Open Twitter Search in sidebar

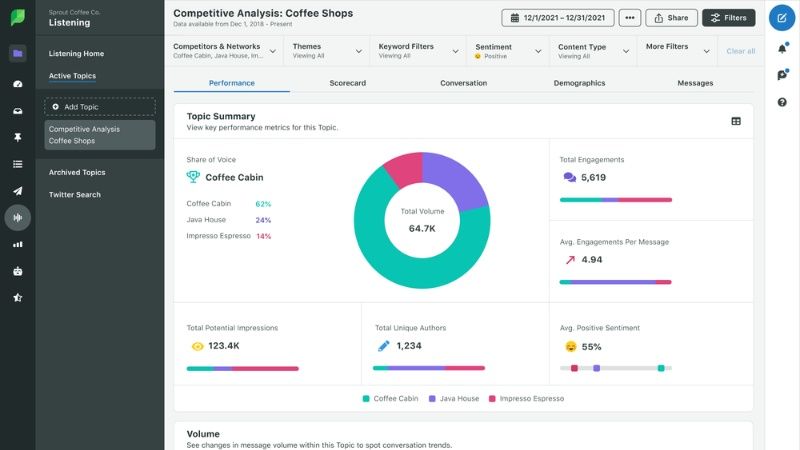[x=74, y=194]
